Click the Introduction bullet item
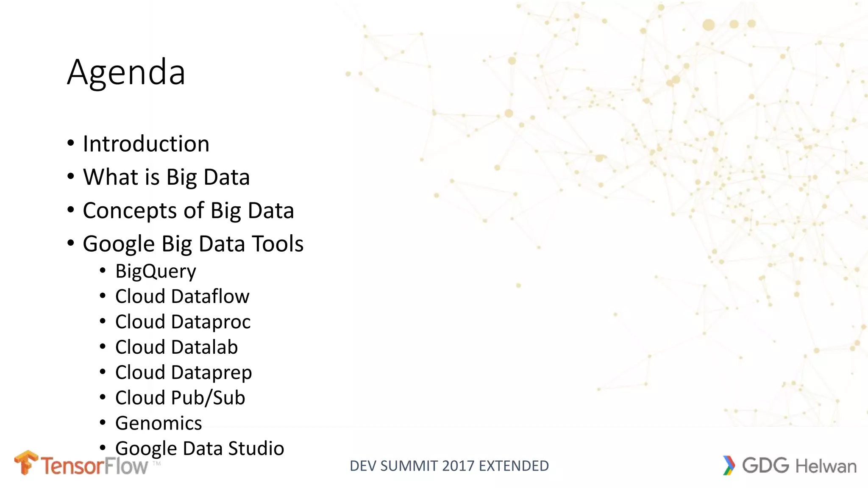This screenshot has height=488, width=868. pyautogui.click(x=146, y=144)
